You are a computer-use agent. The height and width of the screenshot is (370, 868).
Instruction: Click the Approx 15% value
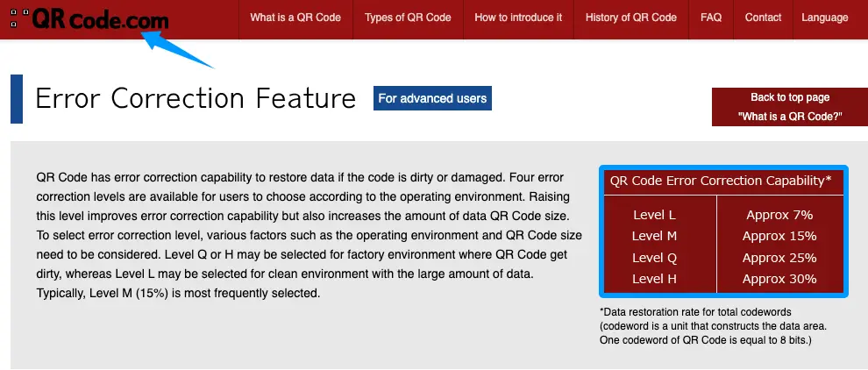[779, 236]
